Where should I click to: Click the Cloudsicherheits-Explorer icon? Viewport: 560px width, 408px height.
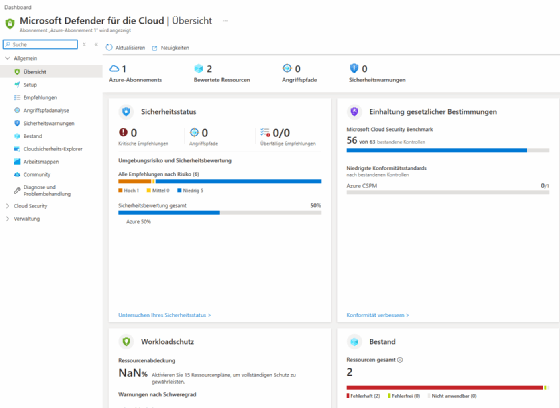tap(17, 149)
